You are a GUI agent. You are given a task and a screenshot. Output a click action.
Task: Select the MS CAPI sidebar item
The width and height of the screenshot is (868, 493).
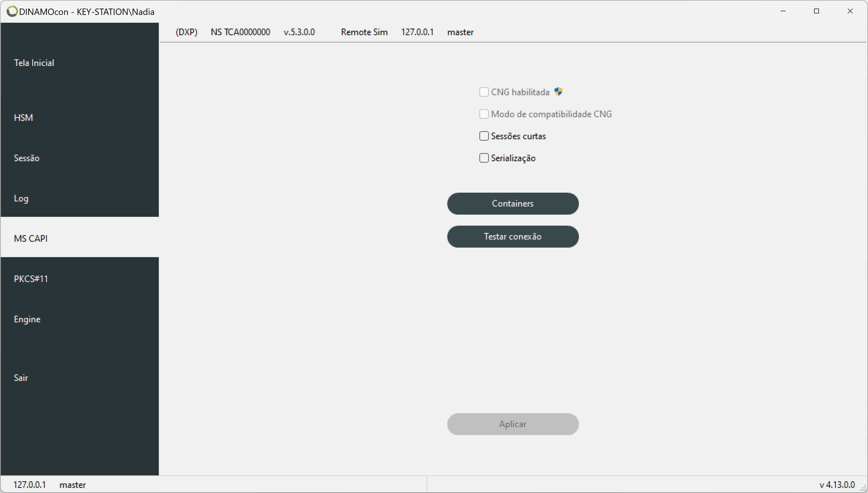[x=80, y=238]
